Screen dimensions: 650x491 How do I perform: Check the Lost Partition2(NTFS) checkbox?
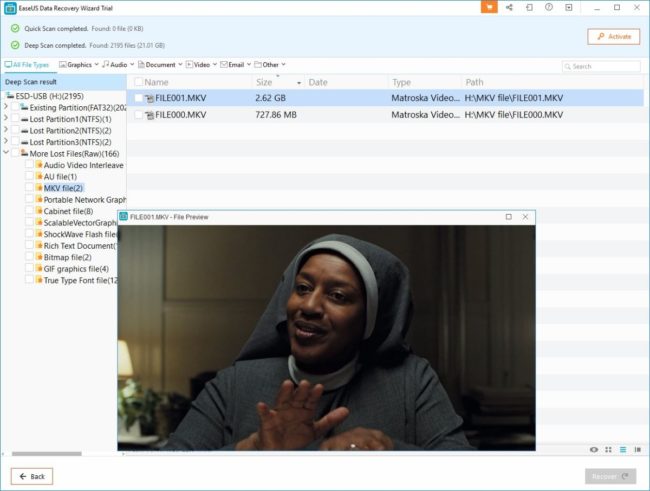coord(15,130)
